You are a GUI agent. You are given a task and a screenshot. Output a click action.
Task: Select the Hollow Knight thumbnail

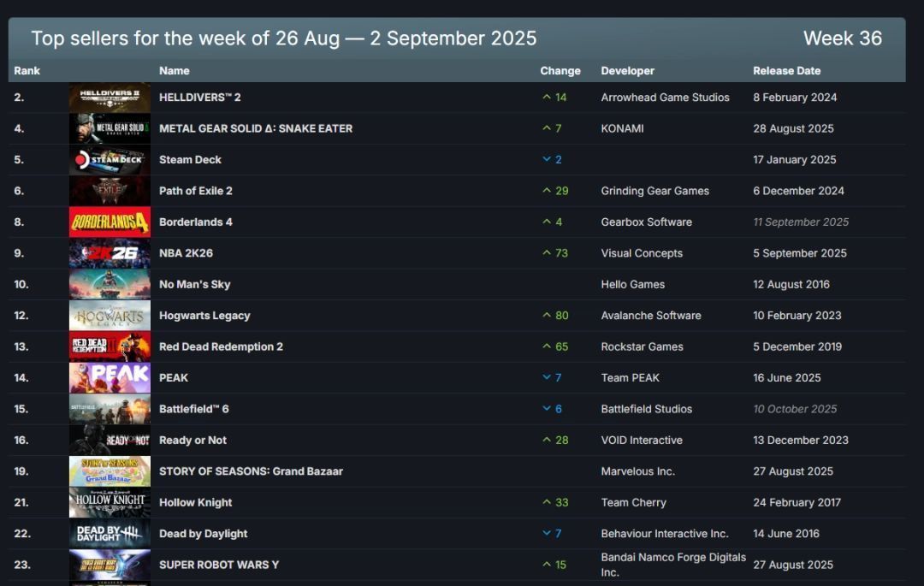coord(110,503)
